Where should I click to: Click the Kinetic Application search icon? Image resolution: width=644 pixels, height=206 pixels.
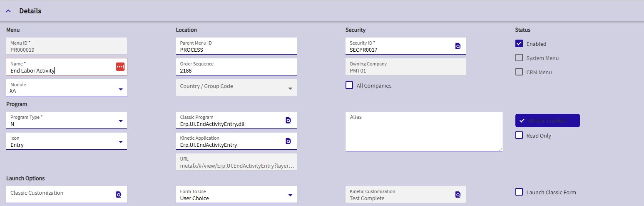pos(288,141)
